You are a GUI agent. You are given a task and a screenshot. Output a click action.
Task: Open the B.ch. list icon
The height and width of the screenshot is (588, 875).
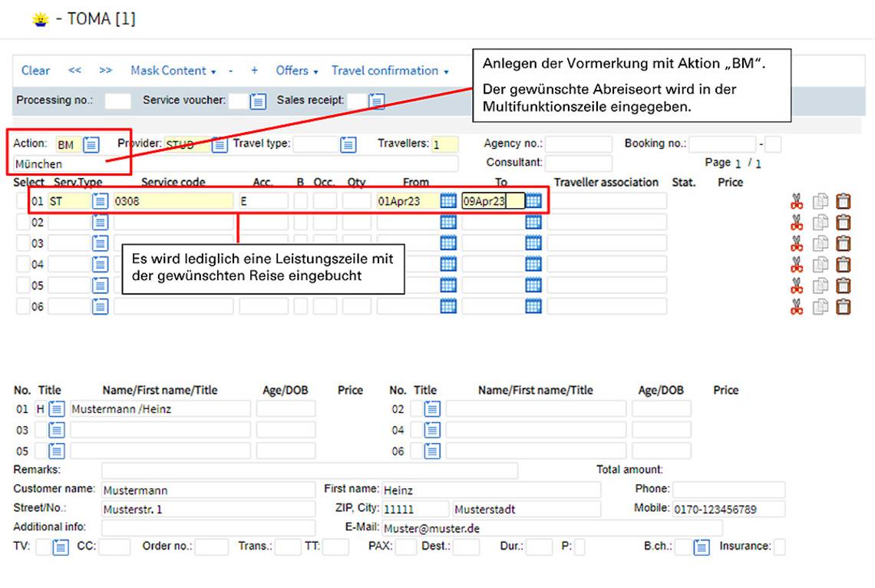click(x=702, y=547)
